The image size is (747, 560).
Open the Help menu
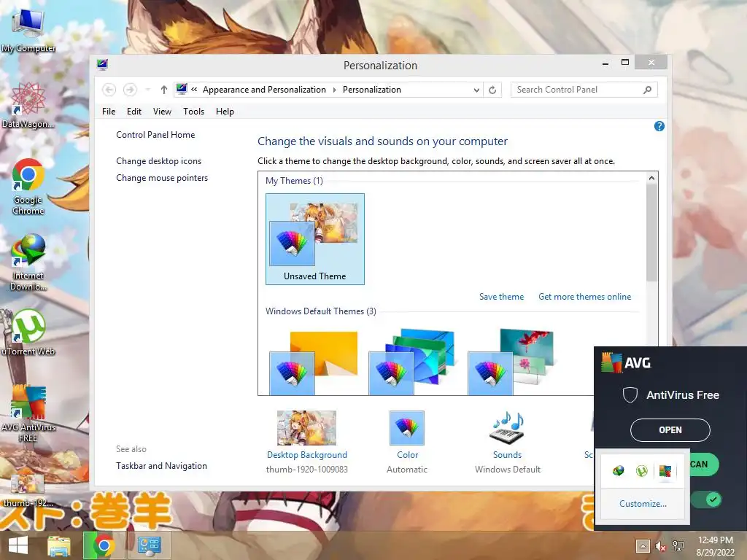(225, 112)
